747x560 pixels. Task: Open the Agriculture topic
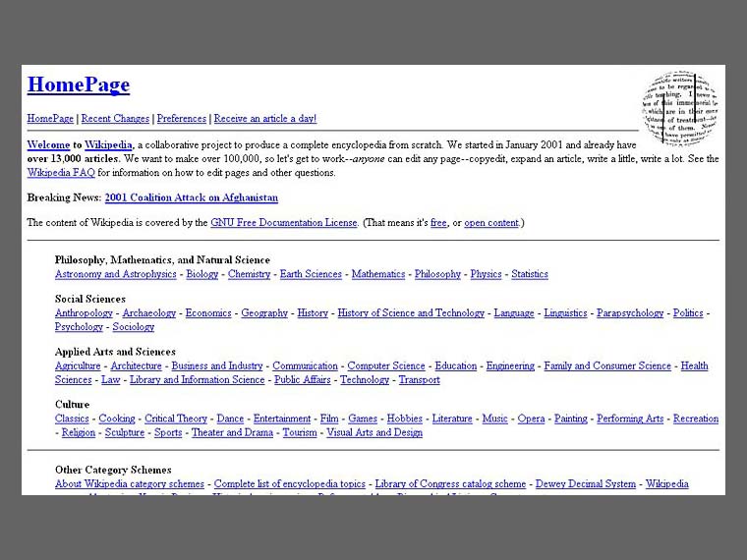coord(78,366)
